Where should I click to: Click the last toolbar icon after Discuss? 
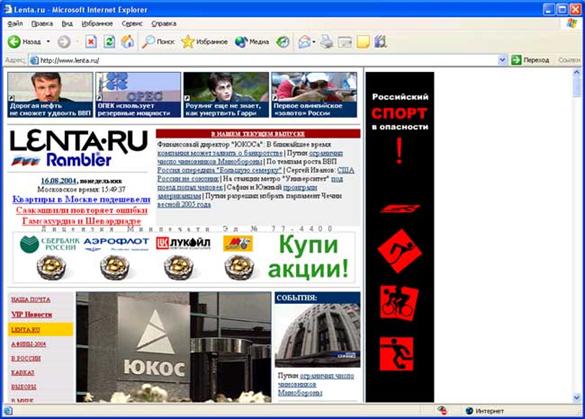[x=381, y=42]
